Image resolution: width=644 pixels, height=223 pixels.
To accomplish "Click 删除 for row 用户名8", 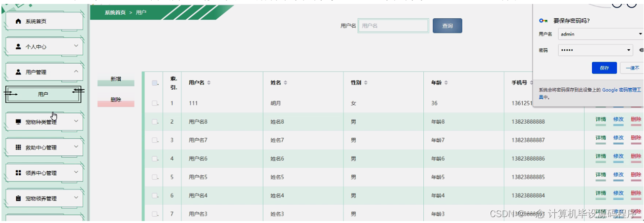I will pyautogui.click(x=636, y=120).
